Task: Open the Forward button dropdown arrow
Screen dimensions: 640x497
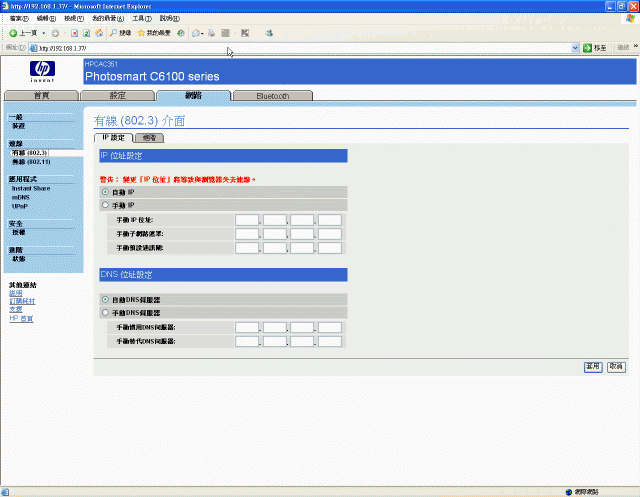Action: (x=65, y=33)
